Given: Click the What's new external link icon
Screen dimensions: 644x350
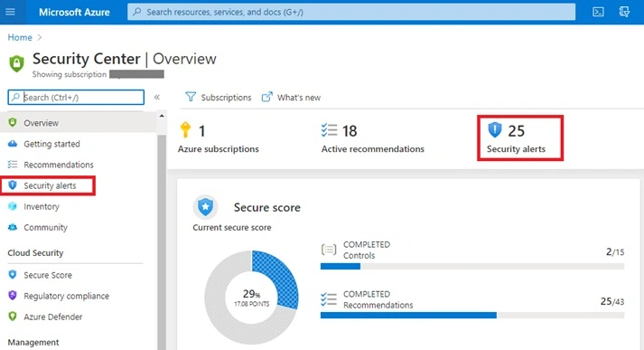Looking at the screenshot, I should (267, 97).
